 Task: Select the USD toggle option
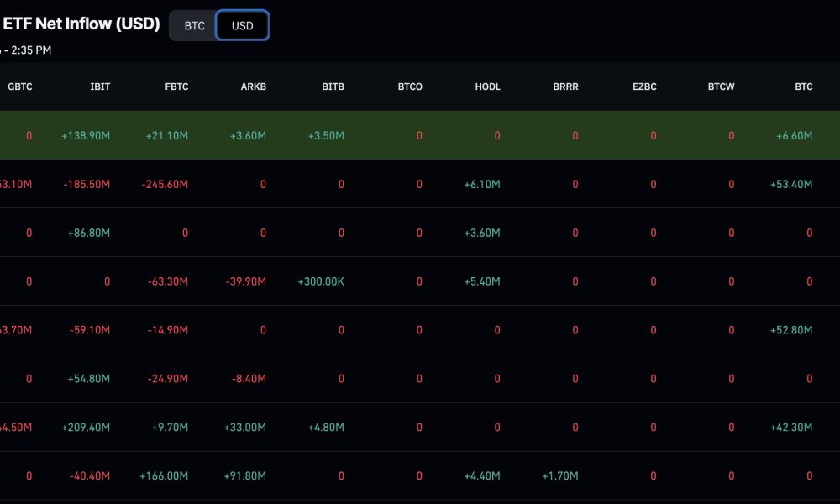pyautogui.click(x=242, y=26)
